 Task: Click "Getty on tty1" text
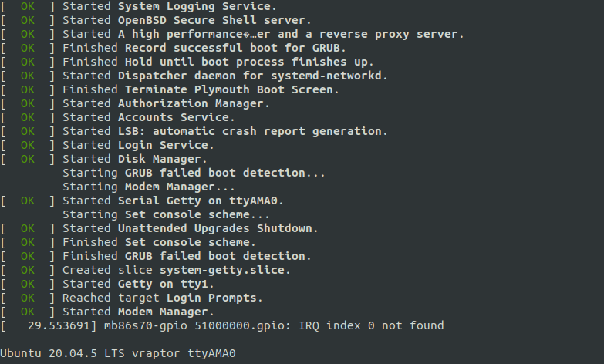point(163,284)
